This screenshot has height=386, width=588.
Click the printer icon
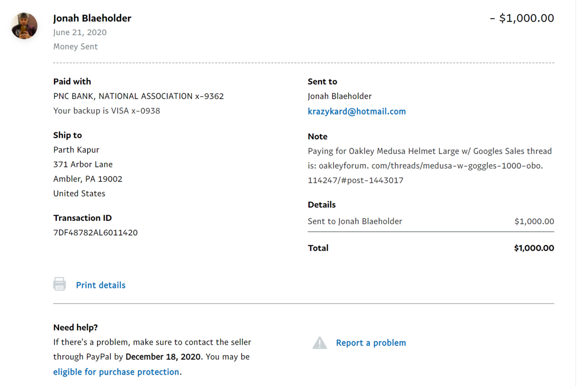(x=59, y=284)
